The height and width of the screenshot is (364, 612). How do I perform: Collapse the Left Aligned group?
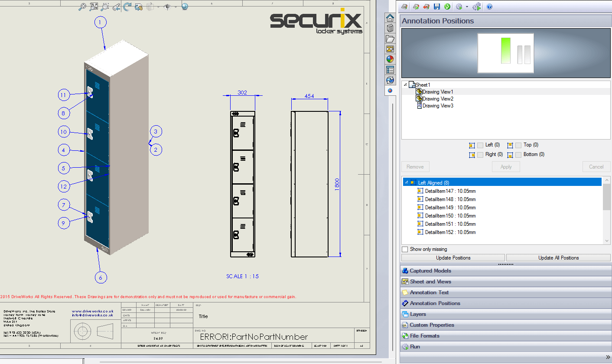point(406,182)
